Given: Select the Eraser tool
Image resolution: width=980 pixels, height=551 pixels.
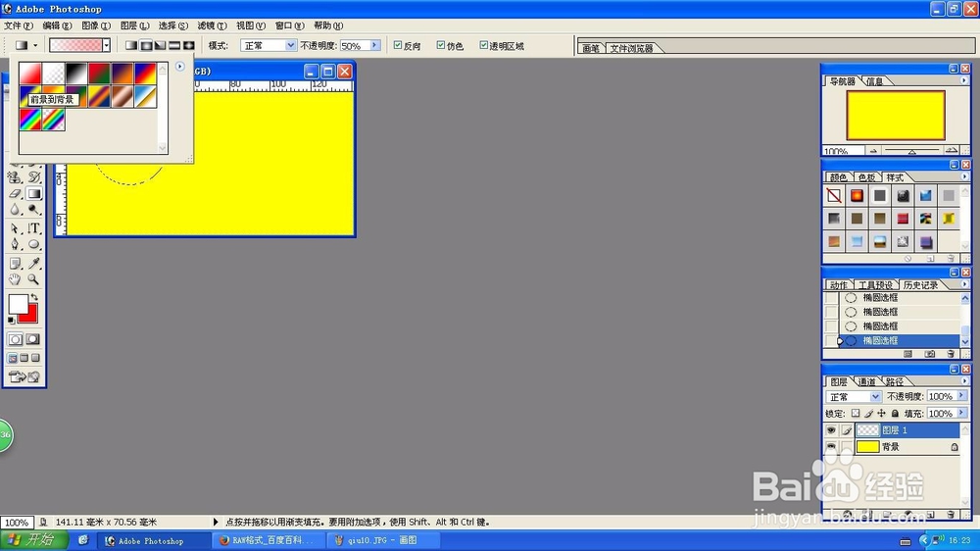Looking at the screenshot, I should [x=16, y=194].
